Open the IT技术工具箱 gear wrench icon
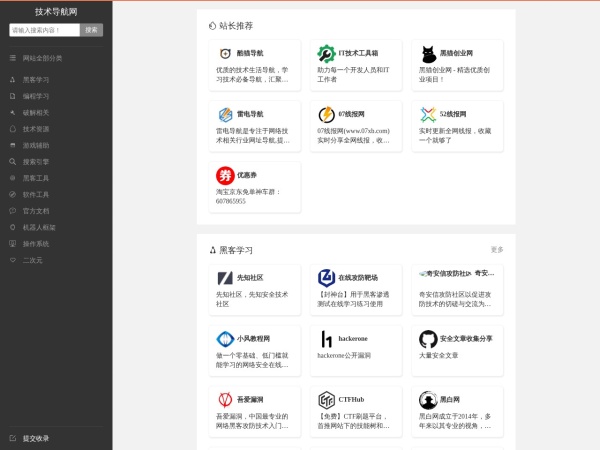Screen dimensions: 600x450 coord(326,54)
